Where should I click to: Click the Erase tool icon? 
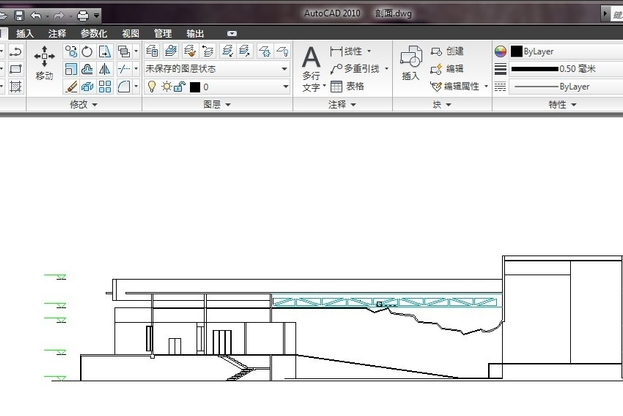coord(71,87)
